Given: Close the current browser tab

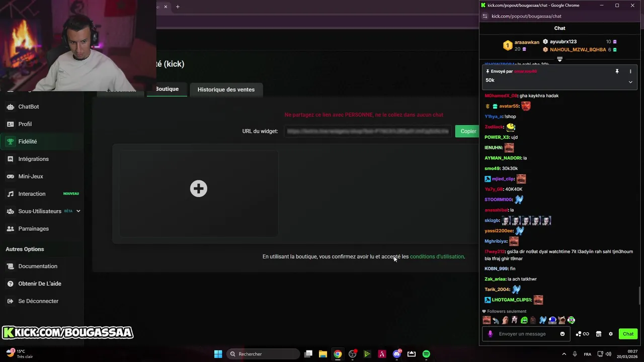Looking at the screenshot, I should pyautogui.click(x=166, y=7).
